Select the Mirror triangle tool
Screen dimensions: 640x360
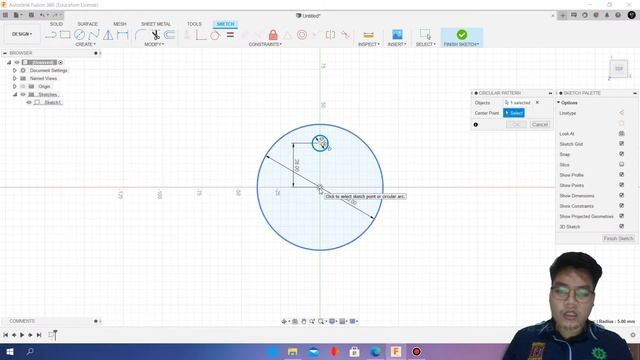coord(108,35)
